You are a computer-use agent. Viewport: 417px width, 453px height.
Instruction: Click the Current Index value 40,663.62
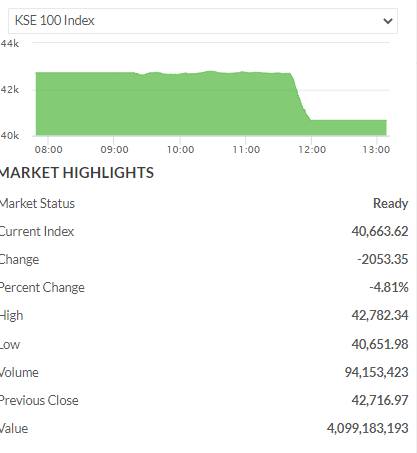coord(380,231)
